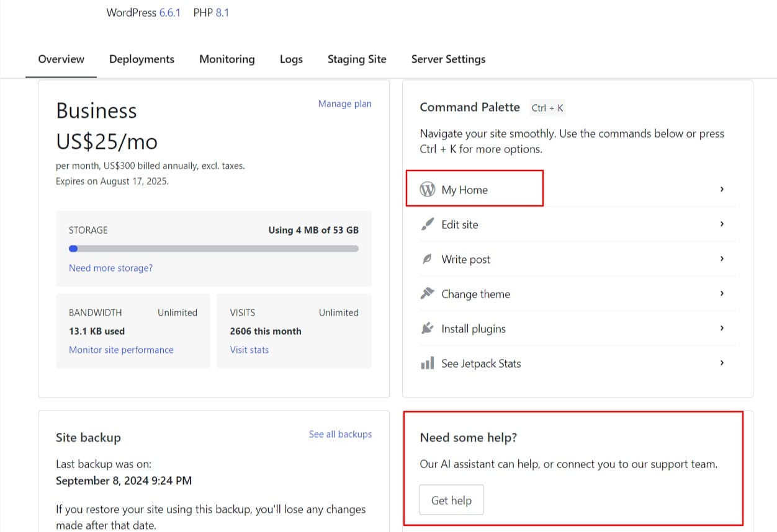Expand the Write post row chevron
This screenshot has width=777, height=532.
tap(722, 259)
